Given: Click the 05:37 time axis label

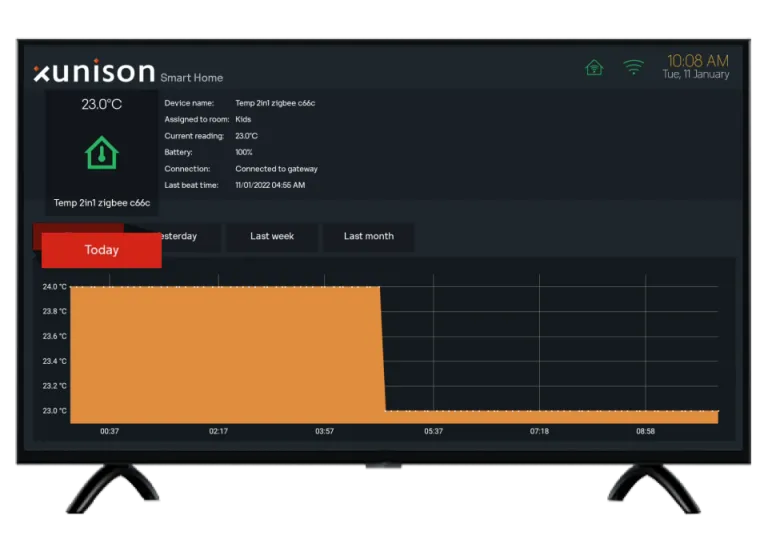Looking at the screenshot, I should click(433, 431).
